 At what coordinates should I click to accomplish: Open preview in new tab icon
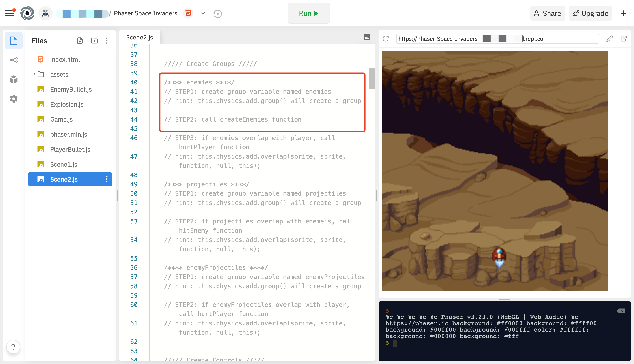(623, 39)
